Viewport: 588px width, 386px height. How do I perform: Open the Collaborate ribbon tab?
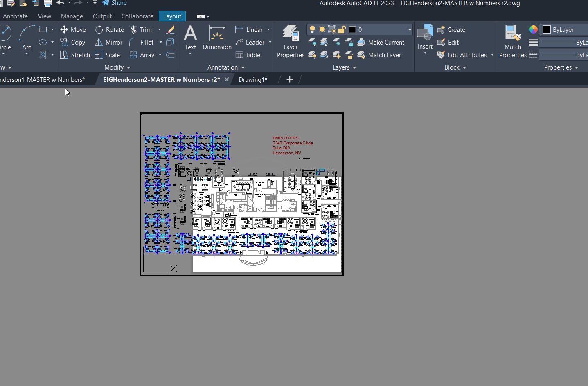point(137,16)
